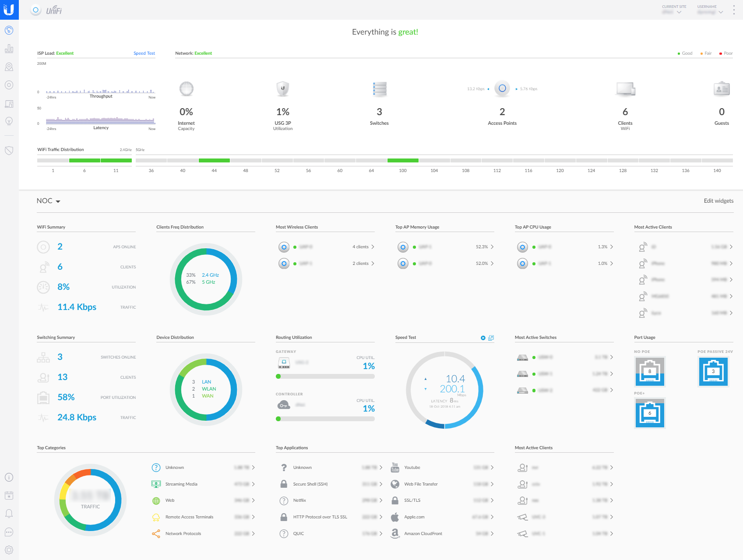Open Speed Test widget in external view
This screenshot has height=560, width=743.
click(x=491, y=338)
